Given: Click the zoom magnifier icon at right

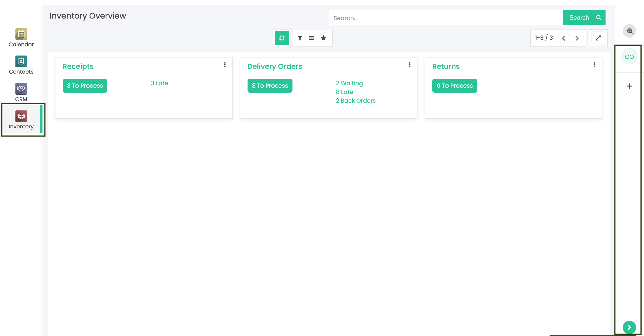Looking at the screenshot, I should coord(629,31).
